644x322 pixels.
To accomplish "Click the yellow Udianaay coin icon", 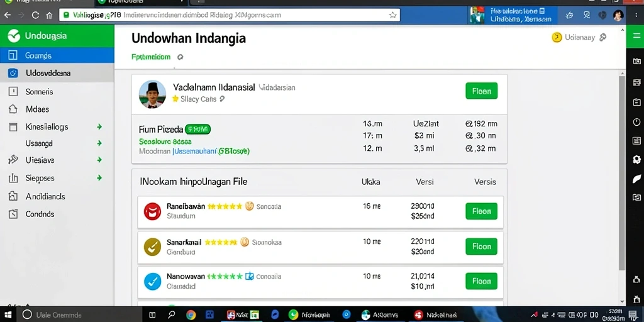I will tap(557, 37).
